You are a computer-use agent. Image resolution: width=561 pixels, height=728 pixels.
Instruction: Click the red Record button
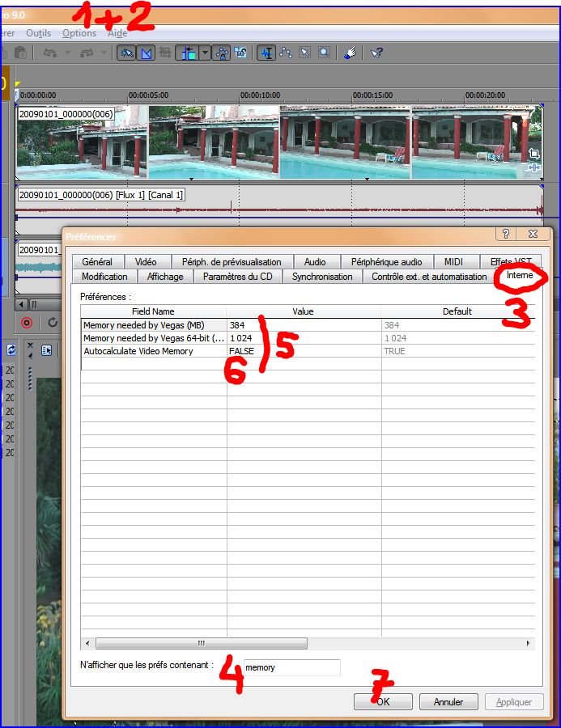pyautogui.click(x=27, y=323)
